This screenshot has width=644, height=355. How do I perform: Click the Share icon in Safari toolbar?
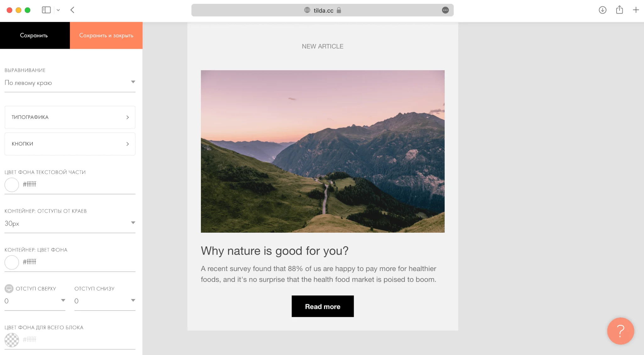point(619,10)
